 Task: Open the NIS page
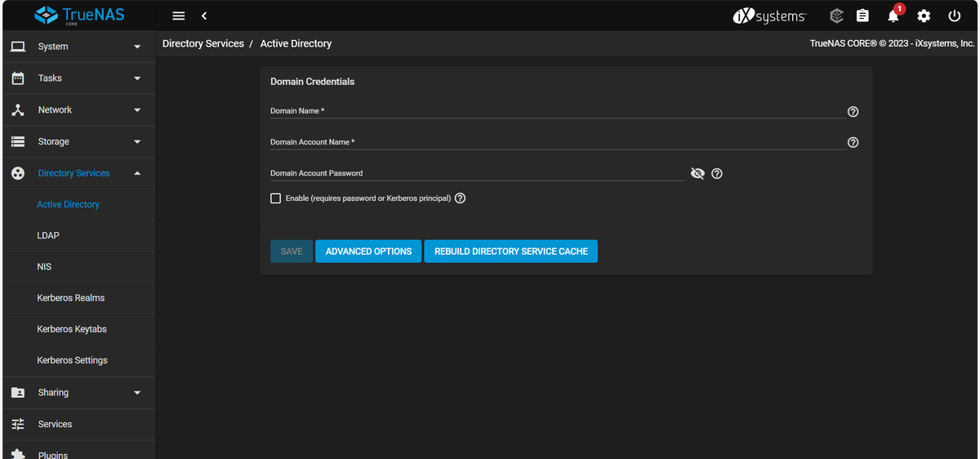(44, 266)
